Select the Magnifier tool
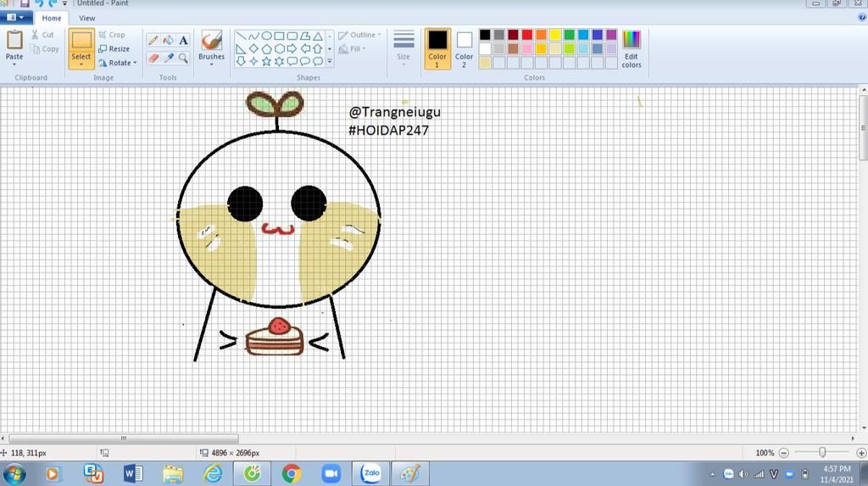 (x=183, y=58)
